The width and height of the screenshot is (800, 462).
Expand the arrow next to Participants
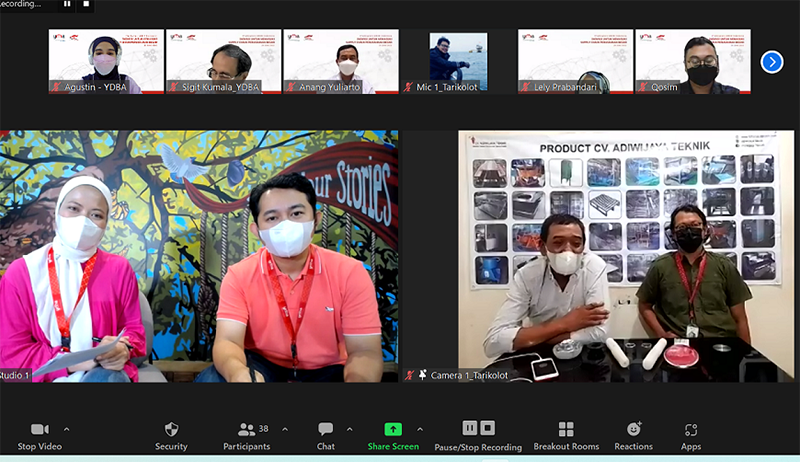click(x=285, y=429)
